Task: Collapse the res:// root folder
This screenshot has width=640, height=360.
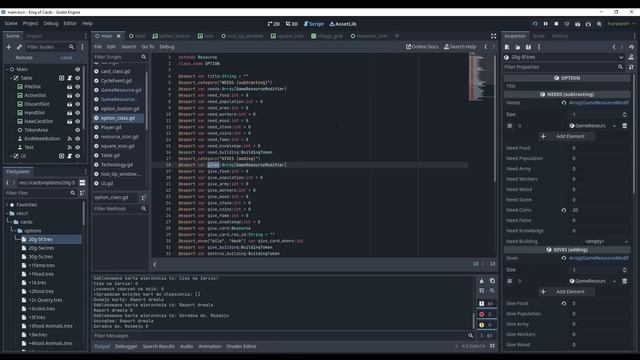Action: [7, 213]
